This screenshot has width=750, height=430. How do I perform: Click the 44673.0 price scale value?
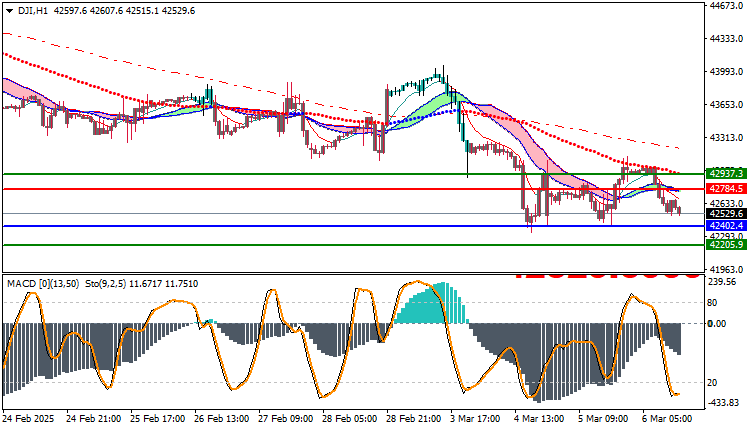(x=727, y=6)
